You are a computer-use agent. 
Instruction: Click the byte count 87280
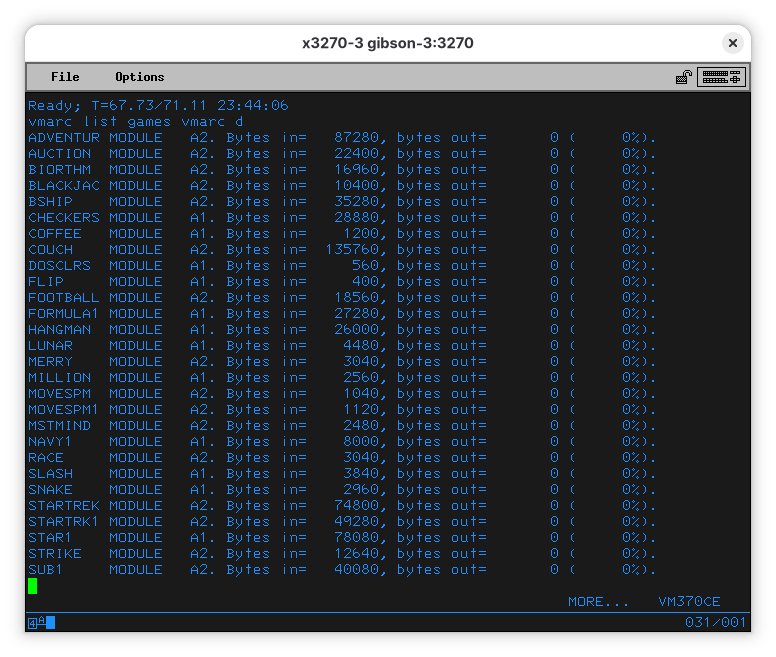356,138
